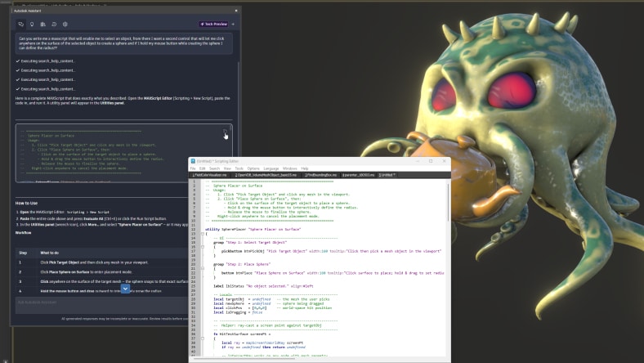Image resolution: width=644 pixels, height=363 pixels.
Task: Click the code line 'local isDragging'
Action: 238,312
